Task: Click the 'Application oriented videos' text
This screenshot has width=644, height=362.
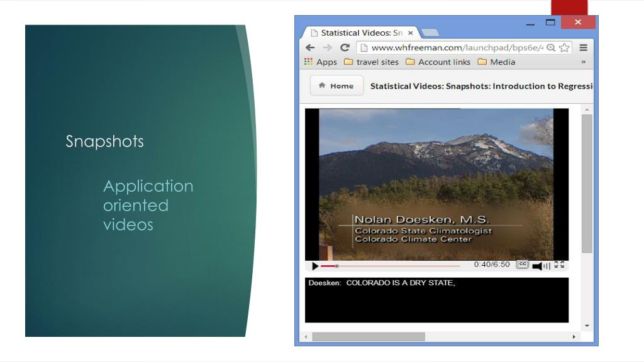Action: [148, 206]
